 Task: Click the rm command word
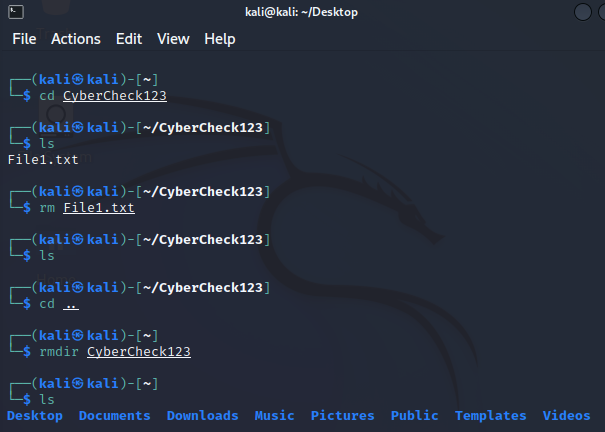coord(47,208)
